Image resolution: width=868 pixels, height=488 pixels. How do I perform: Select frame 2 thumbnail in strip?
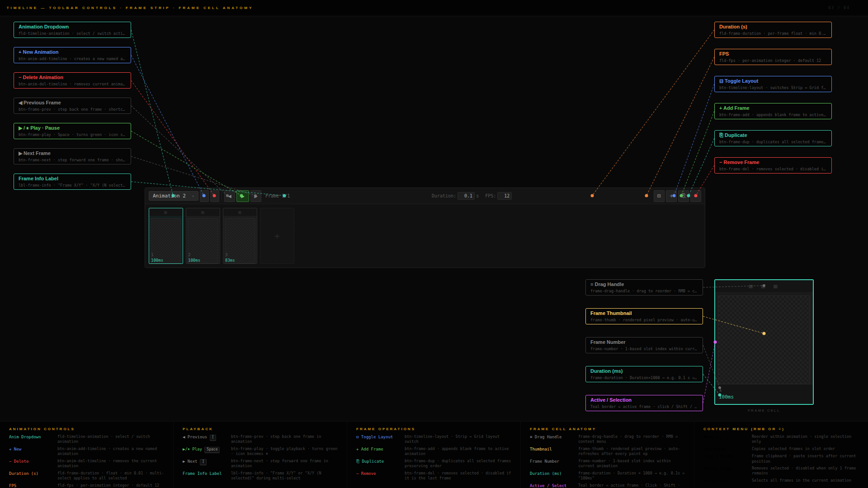(x=203, y=237)
